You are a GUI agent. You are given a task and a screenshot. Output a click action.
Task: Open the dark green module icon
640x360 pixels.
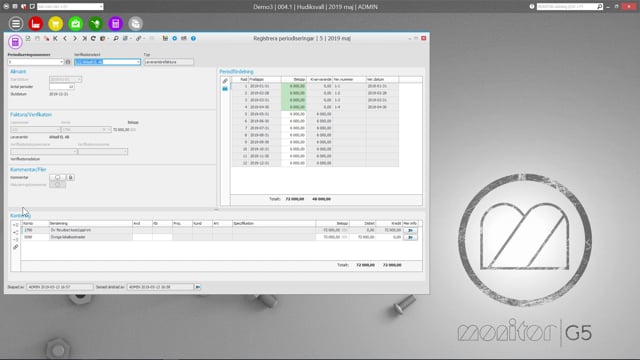[96, 24]
